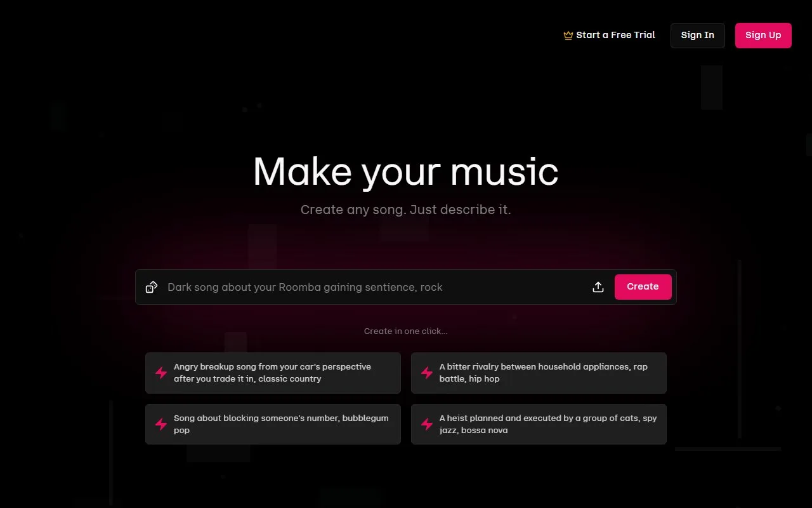Select the blocking someone's number bubblegum pop suggestion

pos(273,424)
